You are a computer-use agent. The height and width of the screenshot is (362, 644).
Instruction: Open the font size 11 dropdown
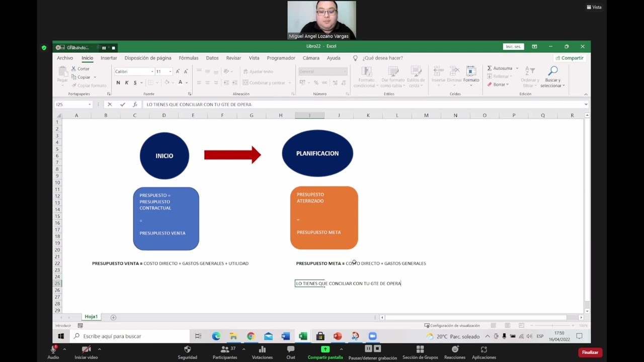click(x=170, y=71)
